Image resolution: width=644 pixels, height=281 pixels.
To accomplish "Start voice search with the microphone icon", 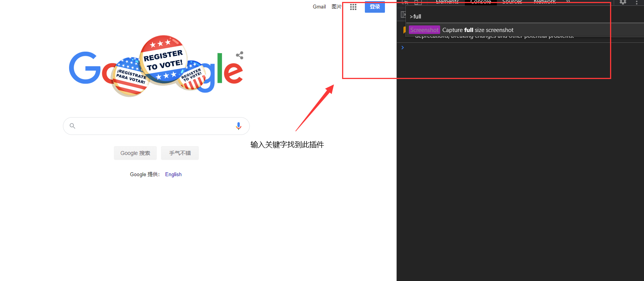I will pyautogui.click(x=239, y=126).
